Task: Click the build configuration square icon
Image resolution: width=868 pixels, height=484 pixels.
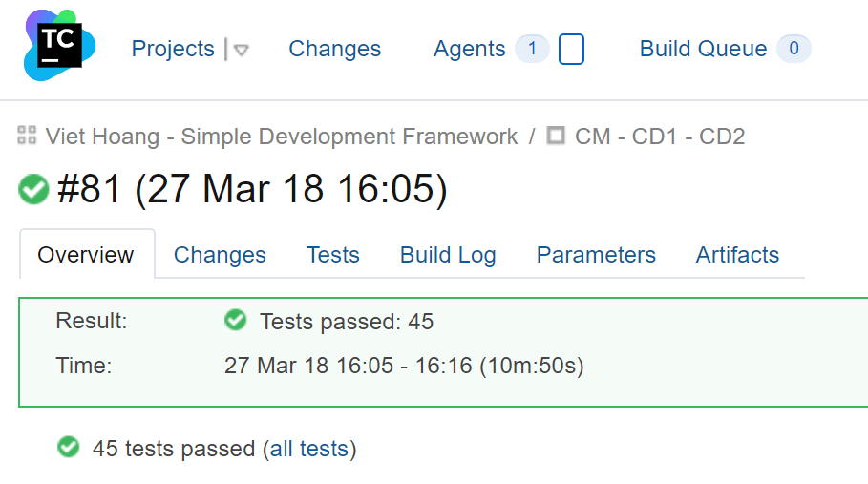Action: (x=556, y=136)
